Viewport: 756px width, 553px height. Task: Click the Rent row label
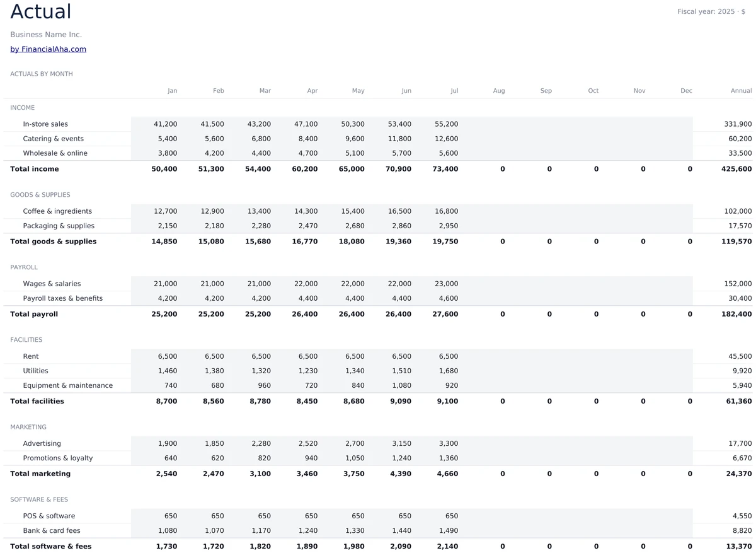(x=31, y=356)
